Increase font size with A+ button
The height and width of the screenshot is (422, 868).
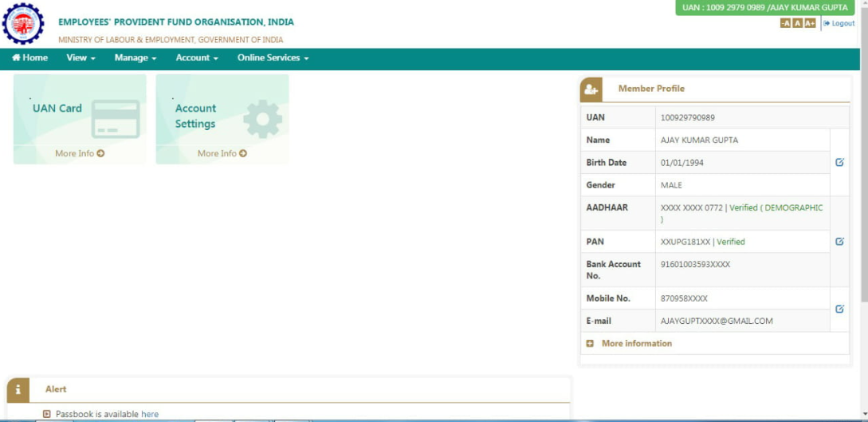pos(810,24)
